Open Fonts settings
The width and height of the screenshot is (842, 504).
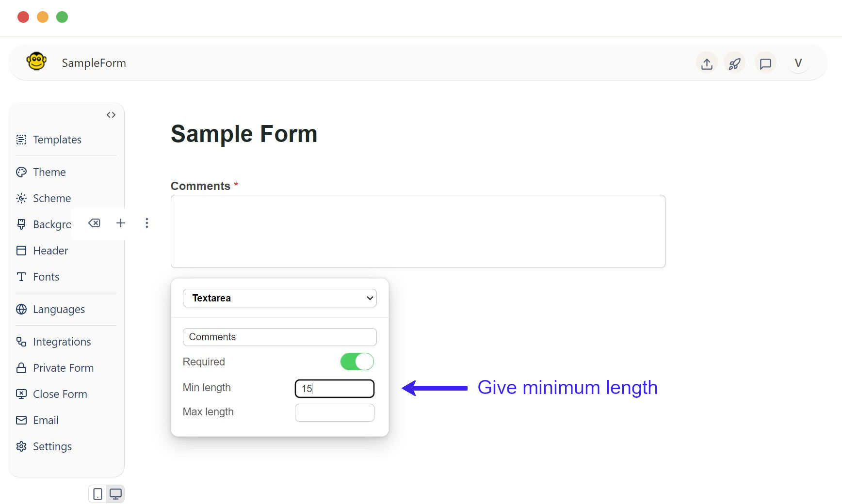coord(46,277)
